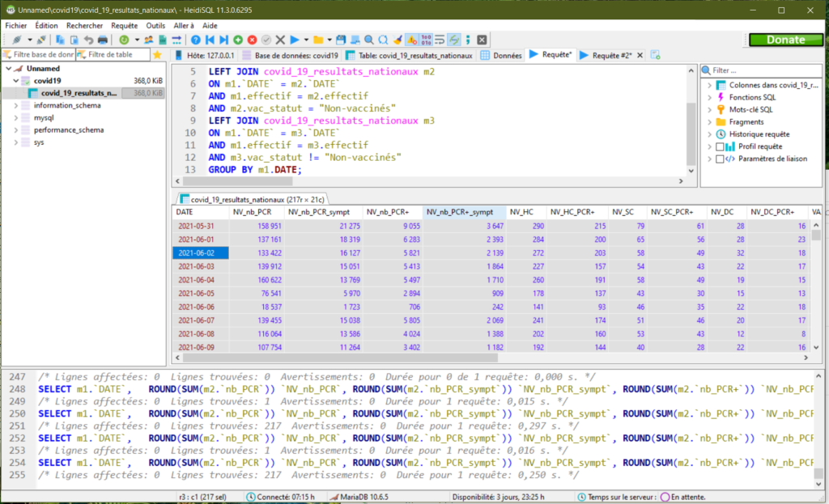
Task: Close the Requête #2* tab
Action: (x=640, y=55)
